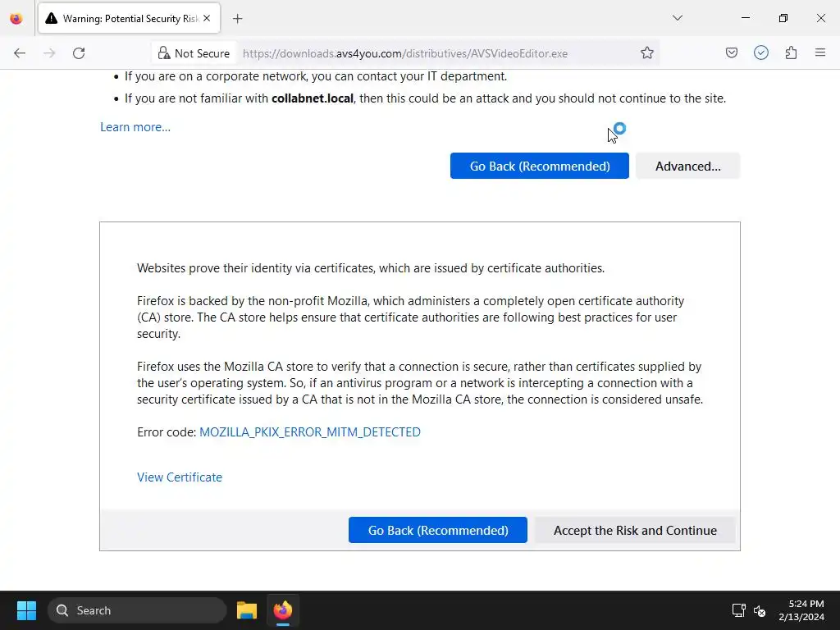Open the Windows Start menu

(26, 610)
